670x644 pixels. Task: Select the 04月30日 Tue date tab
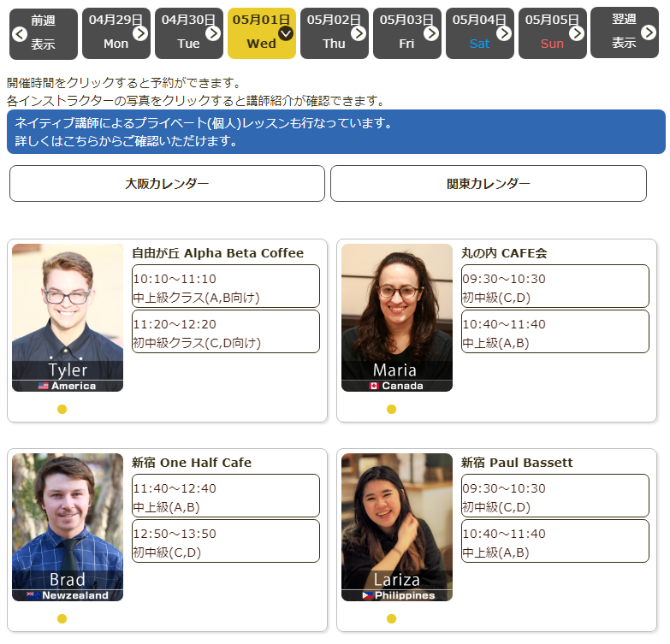click(x=188, y=33)
